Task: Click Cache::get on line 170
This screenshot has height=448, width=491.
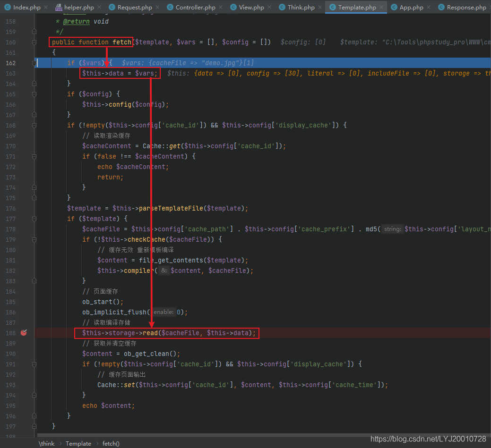Action: 162,146
